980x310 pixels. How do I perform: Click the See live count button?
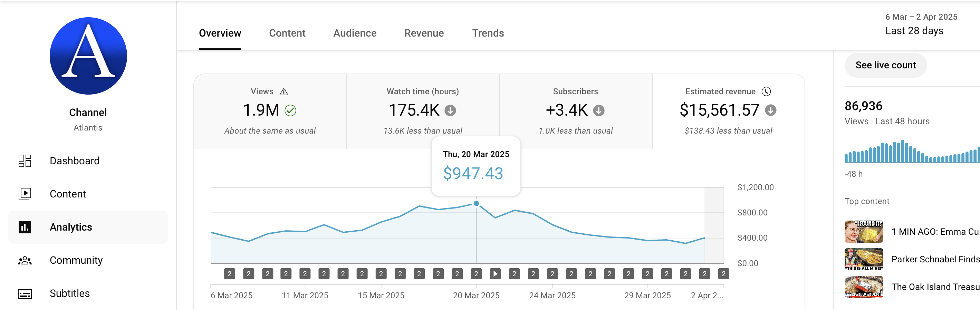coord(885,66)
